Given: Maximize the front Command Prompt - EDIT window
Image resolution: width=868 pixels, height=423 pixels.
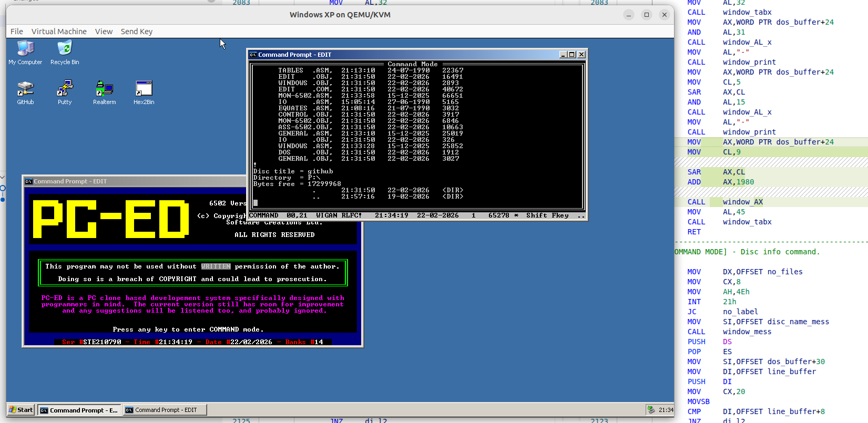Looking at the screenshot, I should point(572,55).
